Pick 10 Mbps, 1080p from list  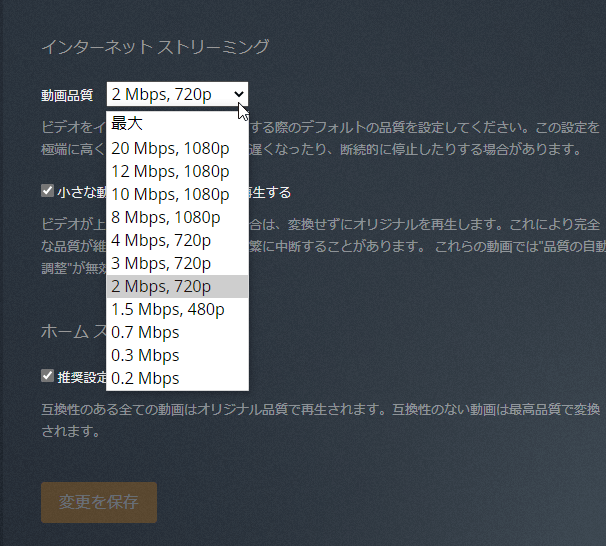pos(177,194)
